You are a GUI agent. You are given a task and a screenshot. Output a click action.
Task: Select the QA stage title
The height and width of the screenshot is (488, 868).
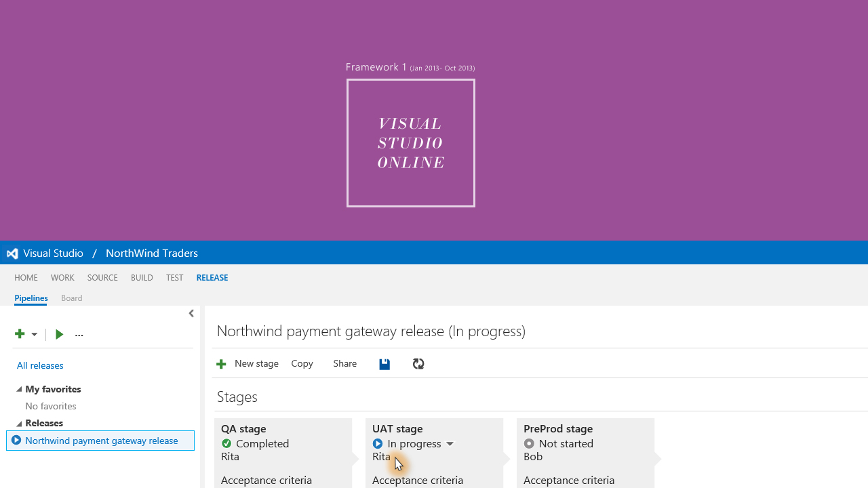(243, 428)
